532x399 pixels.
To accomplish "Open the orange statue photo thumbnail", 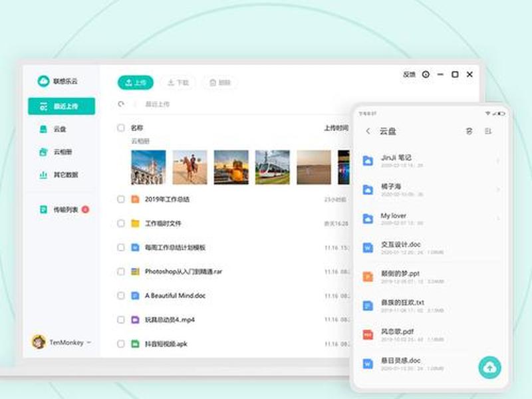I will pos(231,168).
